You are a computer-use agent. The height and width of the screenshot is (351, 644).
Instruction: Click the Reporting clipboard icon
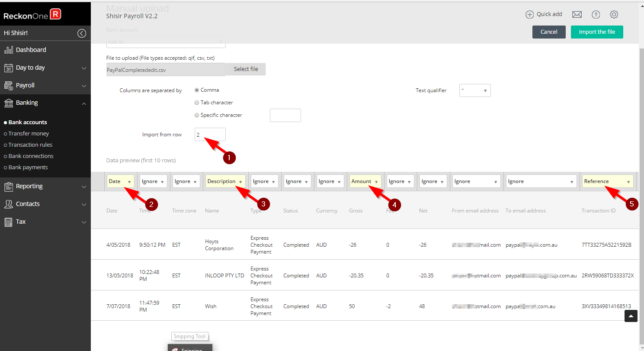[x=8, y=187]
